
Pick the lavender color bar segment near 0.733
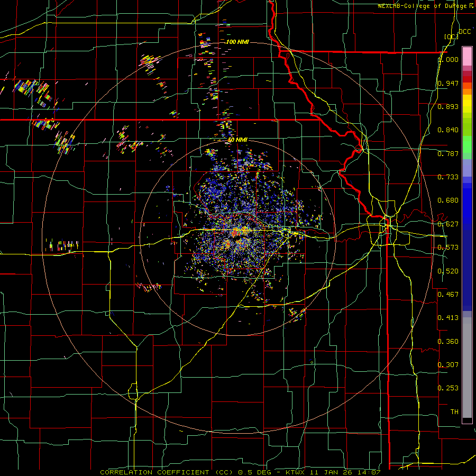coord(467,168)
